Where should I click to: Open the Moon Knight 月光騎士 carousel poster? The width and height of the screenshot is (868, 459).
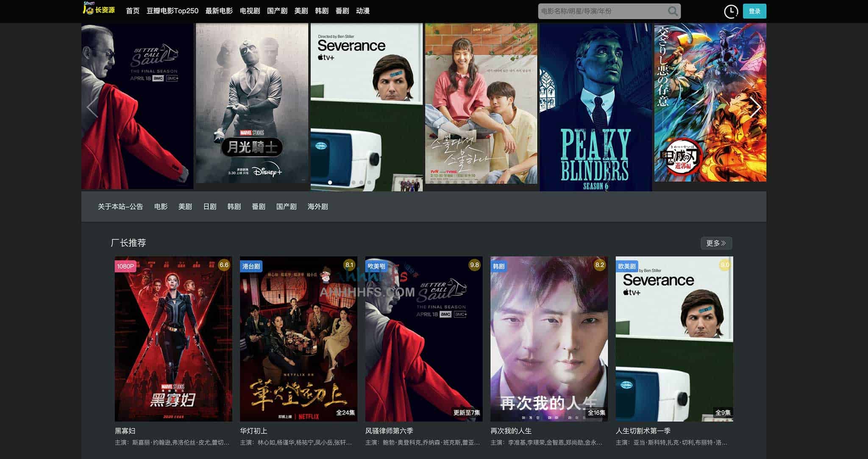(252, 103)
